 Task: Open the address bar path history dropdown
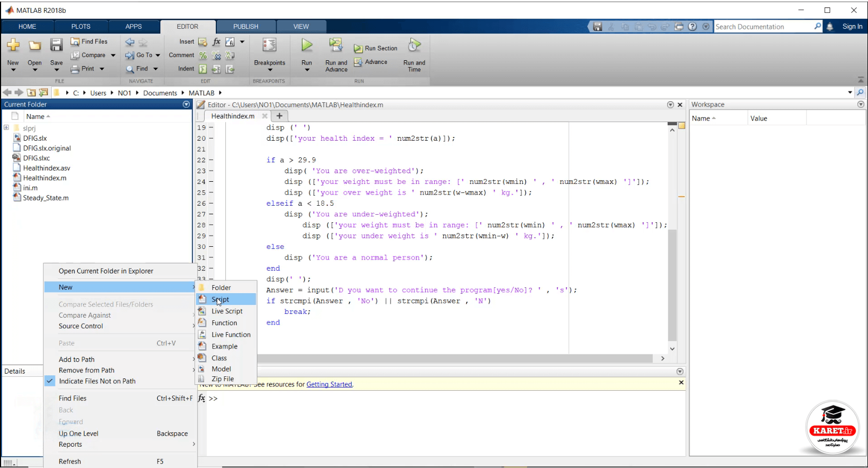coord(850,93)
